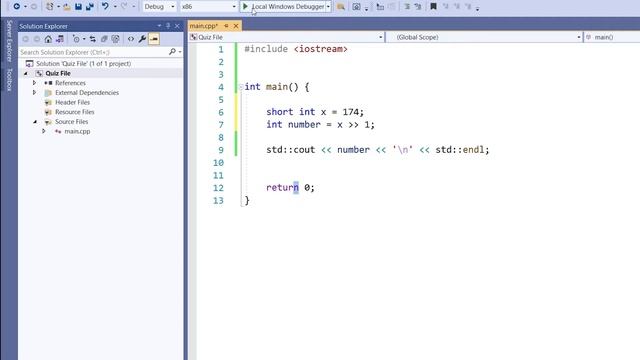Viewport: 640px width, 360px height.
Task: Pin the Solution Explorer panel
Action: pos(168,26)
